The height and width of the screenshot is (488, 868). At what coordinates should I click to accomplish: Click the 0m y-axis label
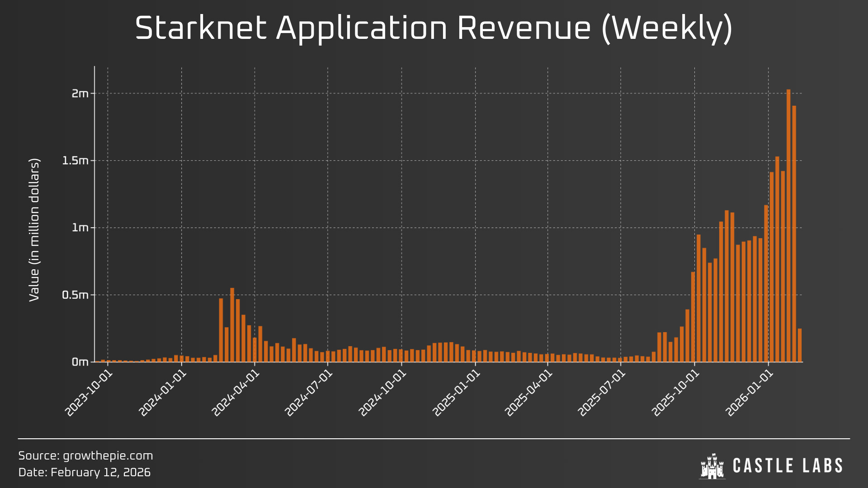pos(80,362)
